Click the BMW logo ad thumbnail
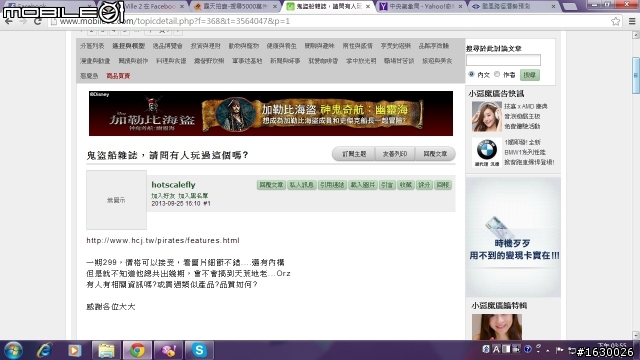Screen dimensions: 640x360 point(487,152)
